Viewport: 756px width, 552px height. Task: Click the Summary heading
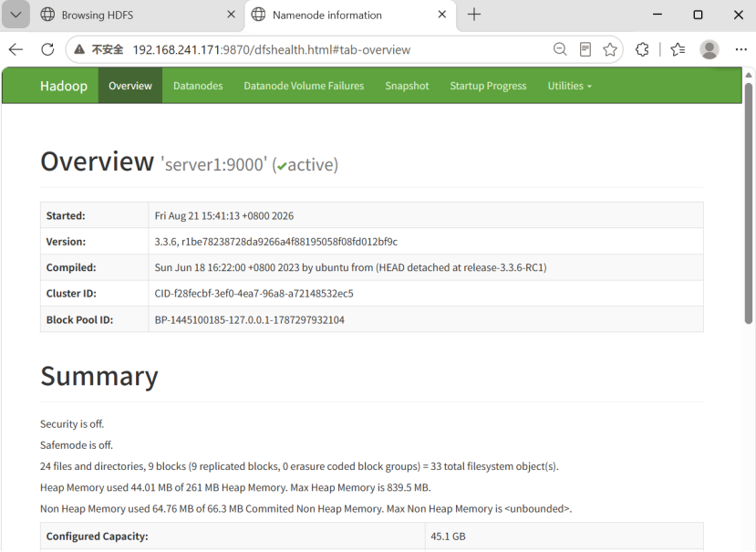[99, 376]
